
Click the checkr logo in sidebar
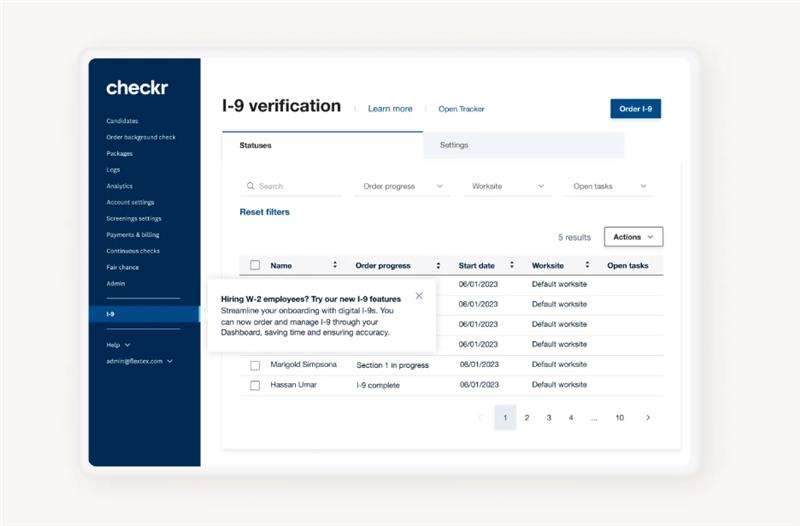137,88
